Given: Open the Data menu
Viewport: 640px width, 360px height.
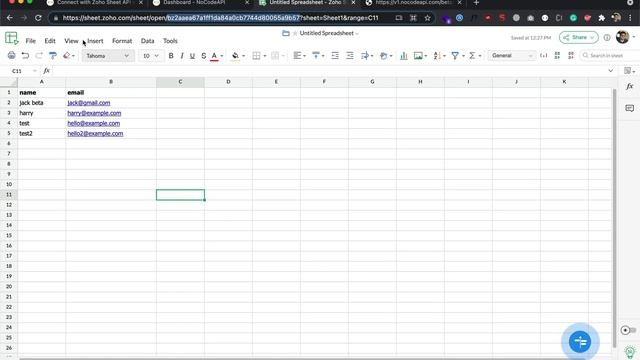Looking at the screenshot, I should (147, 41).
